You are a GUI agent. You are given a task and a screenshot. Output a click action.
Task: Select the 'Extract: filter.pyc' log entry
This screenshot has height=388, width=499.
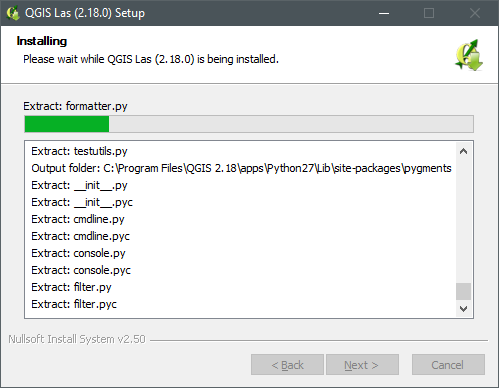click(x=74, y=304)
